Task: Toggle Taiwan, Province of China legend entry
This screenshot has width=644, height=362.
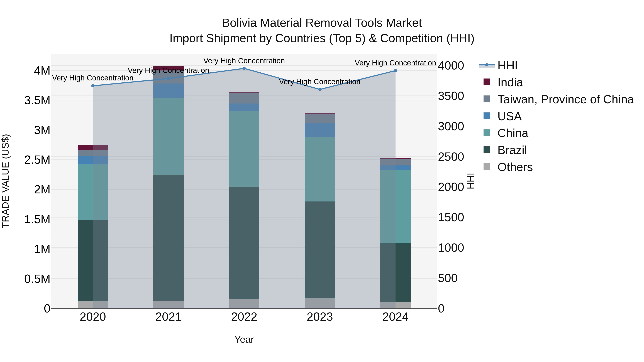Action: tap(558, 99)
